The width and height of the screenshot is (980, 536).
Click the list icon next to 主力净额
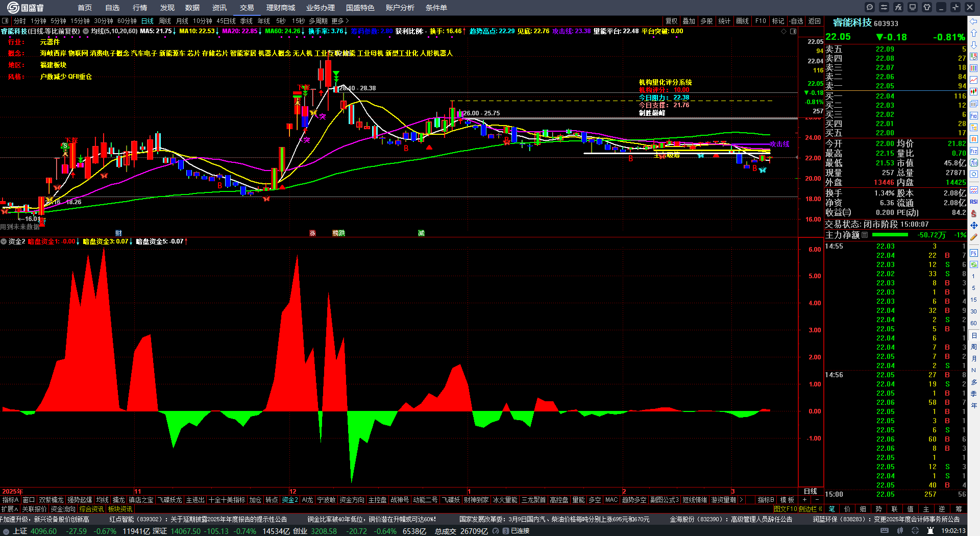click(x=865, y=235)
